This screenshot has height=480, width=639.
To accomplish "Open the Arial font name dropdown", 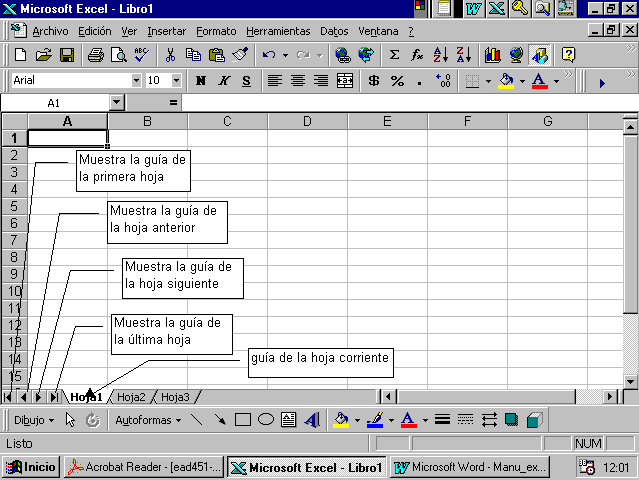I will 137,80.
